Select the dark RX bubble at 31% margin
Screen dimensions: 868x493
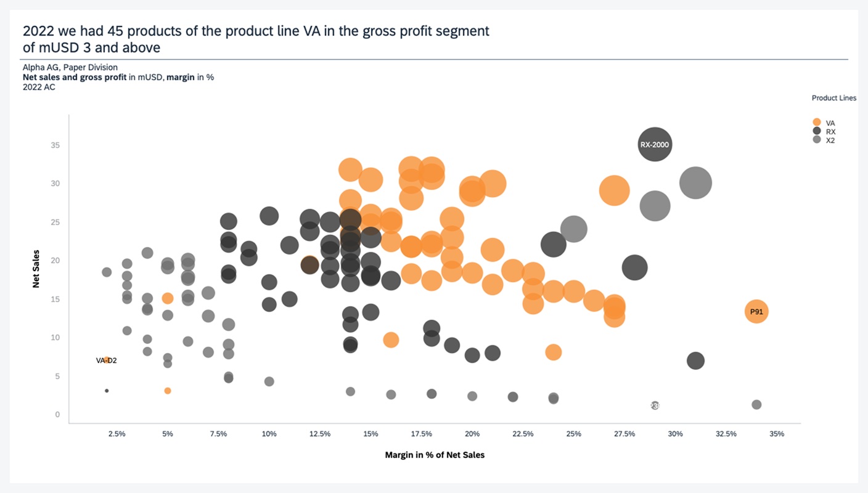[x=695, y=361]
